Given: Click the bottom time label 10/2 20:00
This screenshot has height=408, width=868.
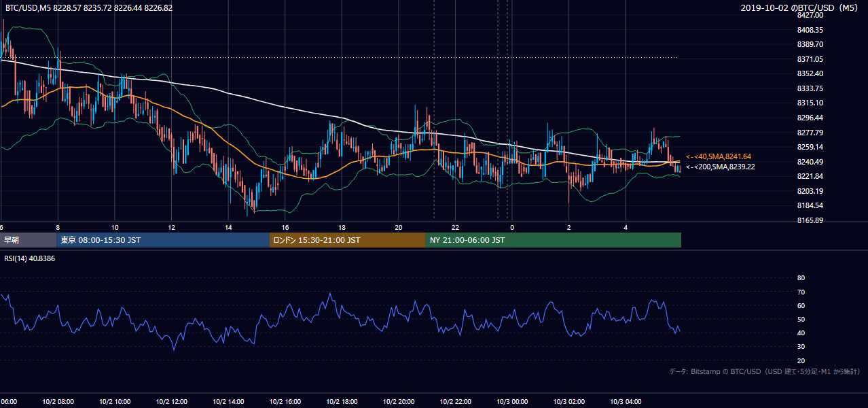Looking at the screenshot, I should pos(399,402).
